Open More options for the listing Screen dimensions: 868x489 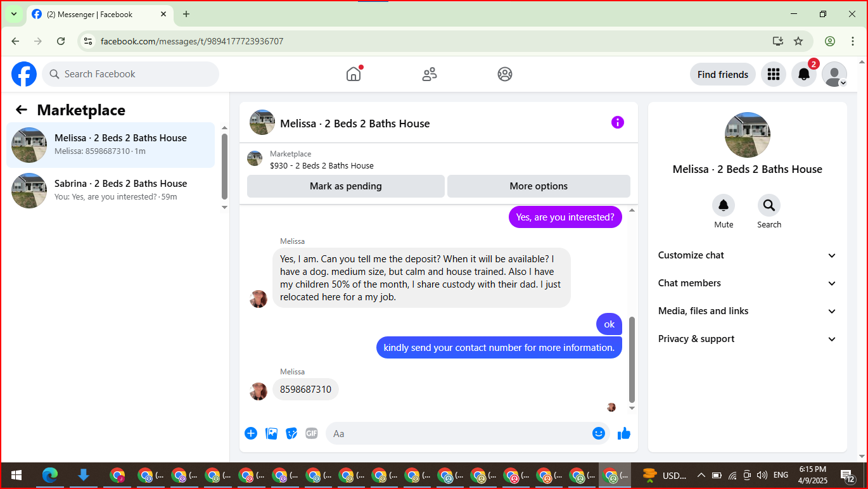click(x=539, y=186)
